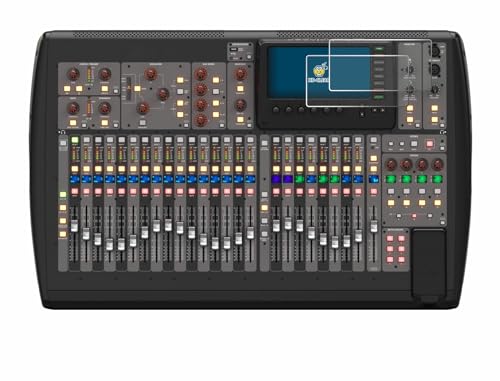The height and width of the screenshot is (381, 500).
Task: Toggle the bottom-right Mute Groups button
Action: [401, 259]
